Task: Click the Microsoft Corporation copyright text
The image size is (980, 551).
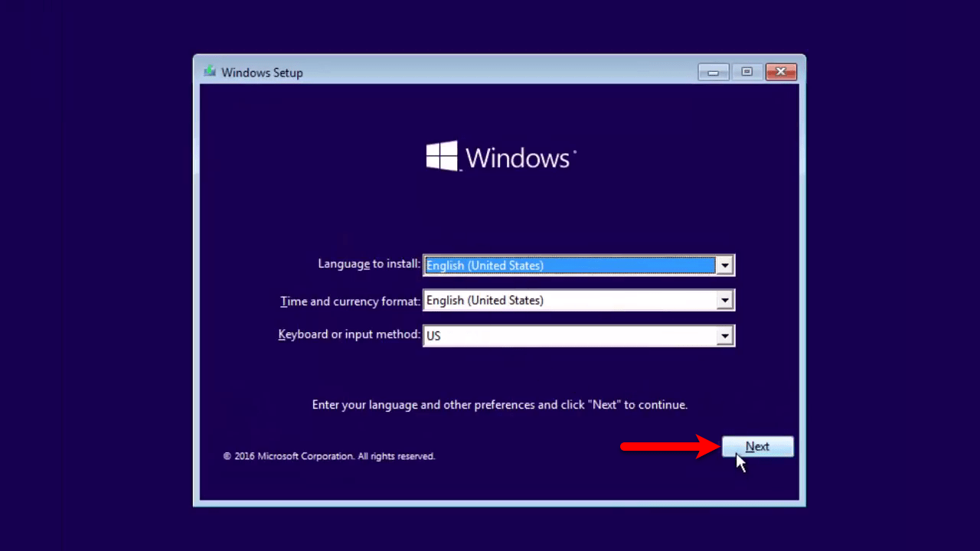Action: coord(329,456)
